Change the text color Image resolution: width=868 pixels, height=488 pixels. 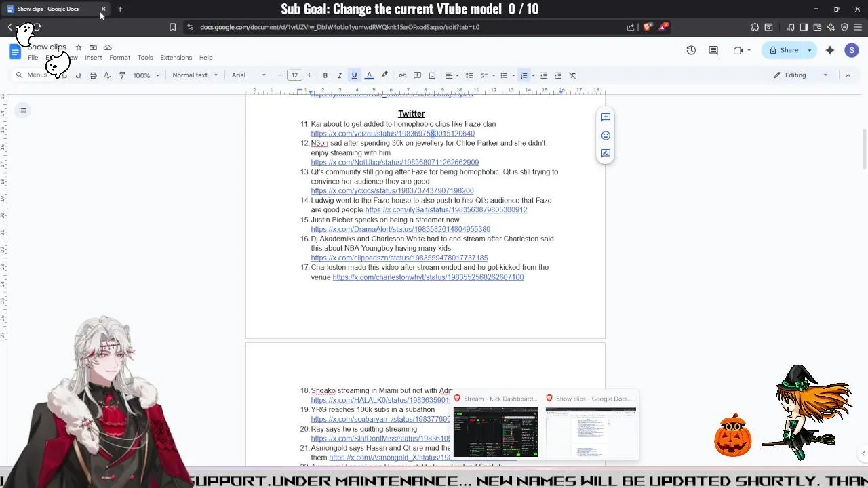tap(369, 75)
